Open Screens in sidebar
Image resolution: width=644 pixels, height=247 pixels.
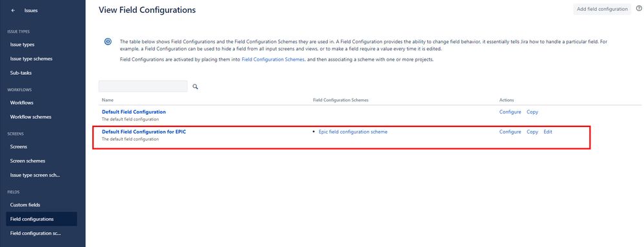pos(19,146)
